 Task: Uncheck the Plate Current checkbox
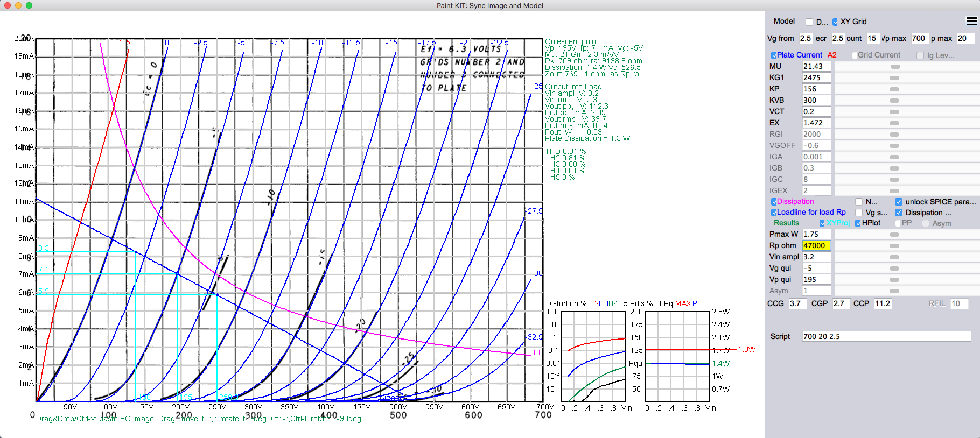[774, 55]
